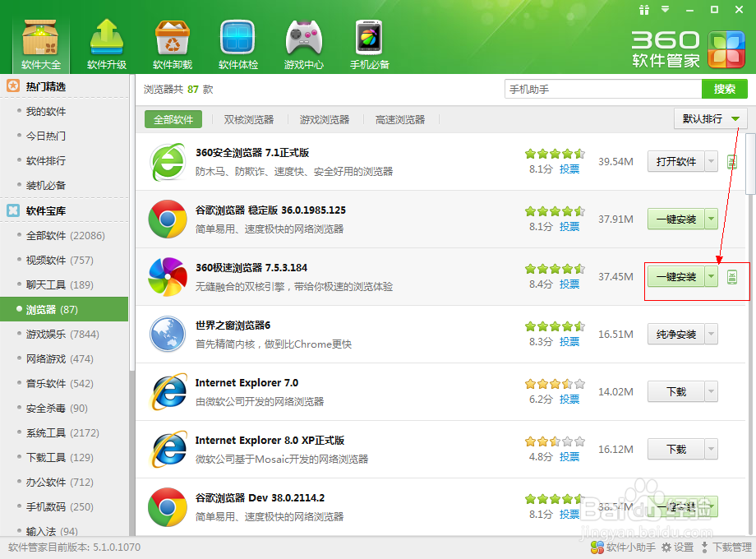Image resolution: width=756 pixels, height=559 pixels.
Task: Expand install options for 世界之窗浏览器6
Action: pyautogui.click(x=712, y=334)
